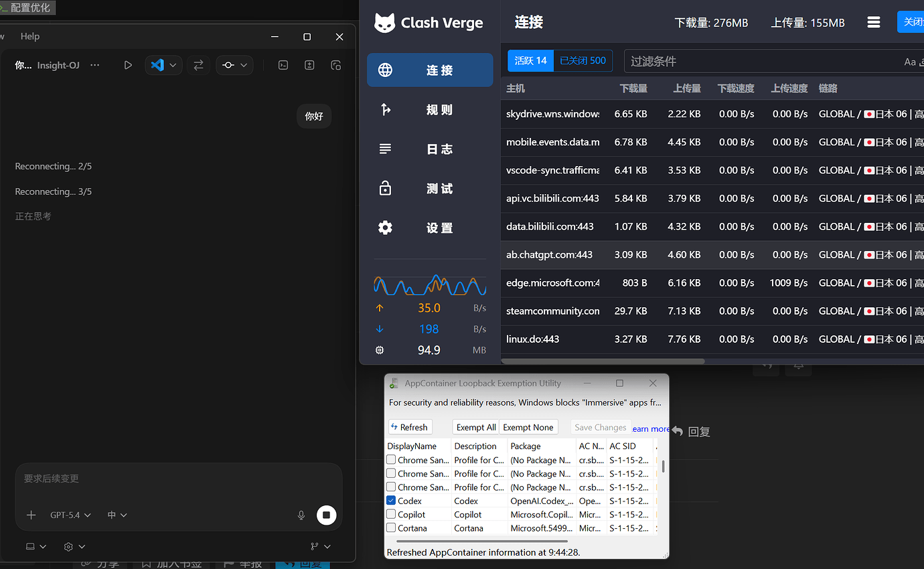The width and height of the screenshot is (924, 569).
Task: Click the Clash connections horizontal scrollbar
Action: click(603, 361)
